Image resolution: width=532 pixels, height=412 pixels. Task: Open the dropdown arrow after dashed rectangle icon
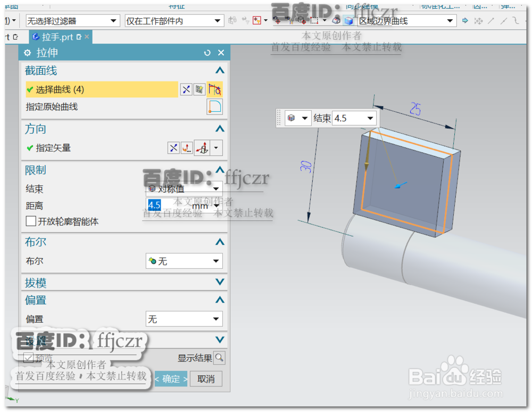pos(325,21)
